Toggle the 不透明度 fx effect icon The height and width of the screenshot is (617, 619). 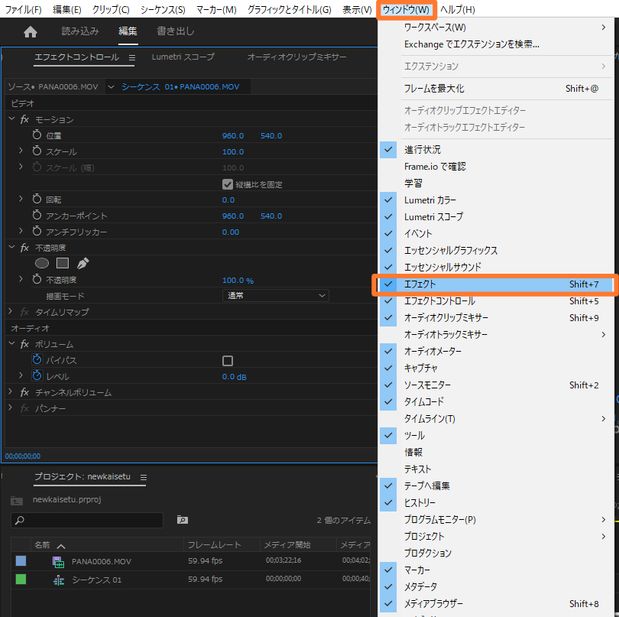[24, 248]
